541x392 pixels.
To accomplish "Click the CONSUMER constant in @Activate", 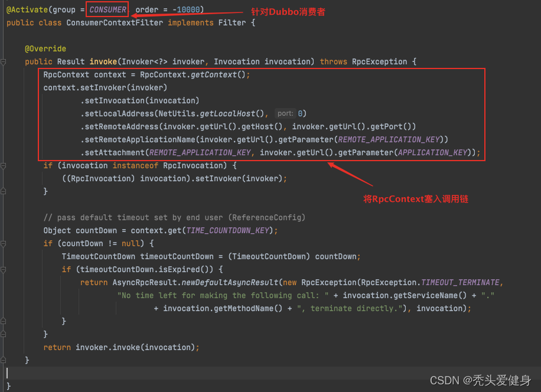I will click(107, 10).
